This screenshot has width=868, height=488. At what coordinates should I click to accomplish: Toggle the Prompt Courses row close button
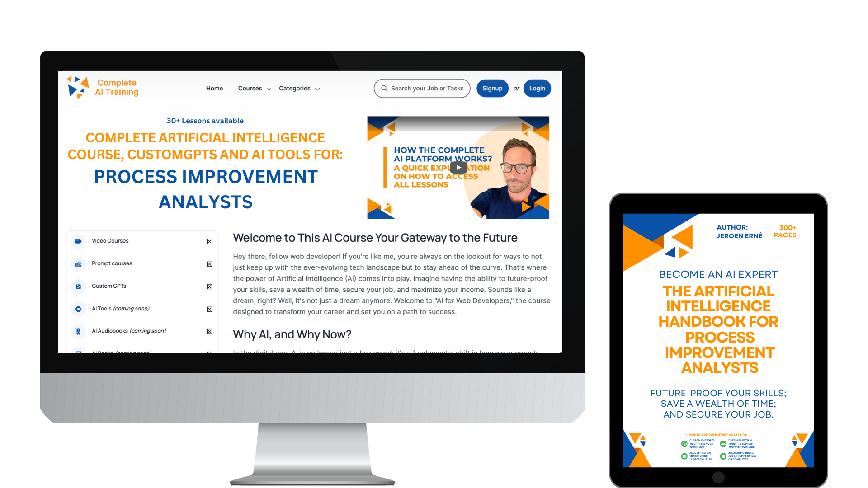(x=209, y=263)
